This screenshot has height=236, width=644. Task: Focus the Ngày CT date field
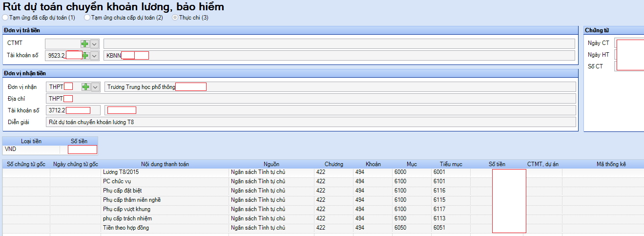pos(629,43)
